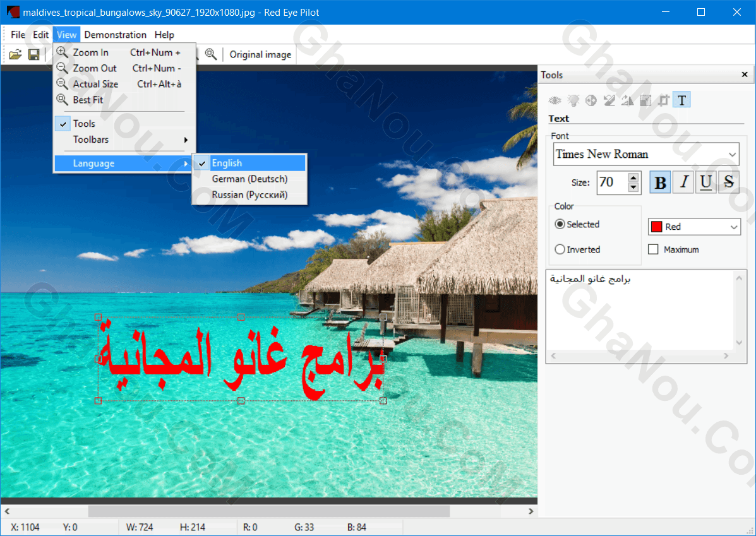Close the Tools panel

[745, 74]
